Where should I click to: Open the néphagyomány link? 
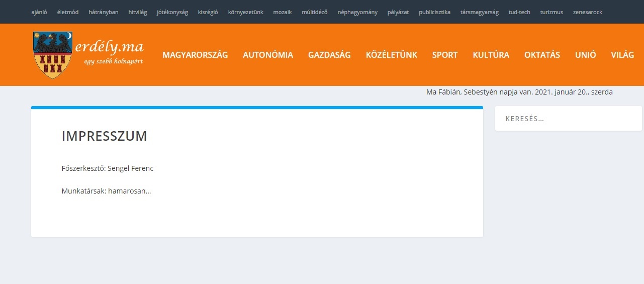point(357,12)
